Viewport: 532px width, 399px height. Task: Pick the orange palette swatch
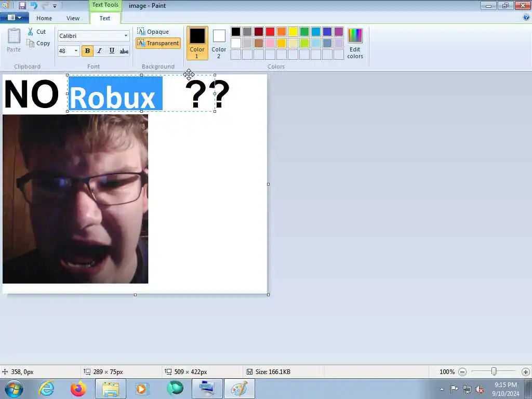click(282, 32)
